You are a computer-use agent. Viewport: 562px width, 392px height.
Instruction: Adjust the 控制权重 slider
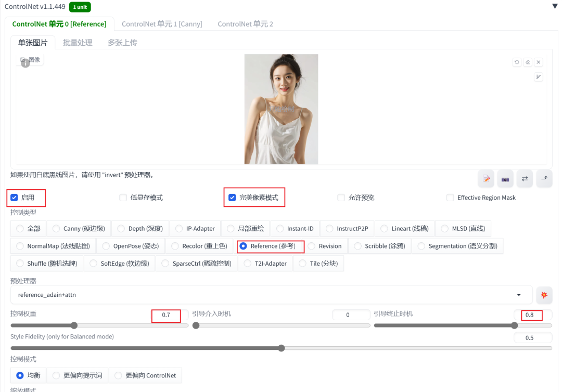(x=99, y=325)
